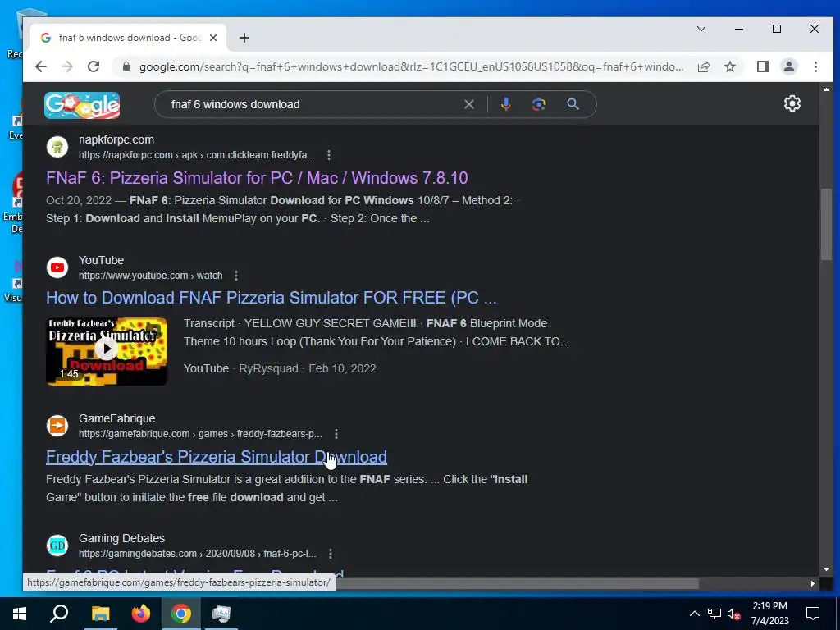Click the napkforpc.com site name
The height and width of the screenshot is (630, 840).
(116, 139)
